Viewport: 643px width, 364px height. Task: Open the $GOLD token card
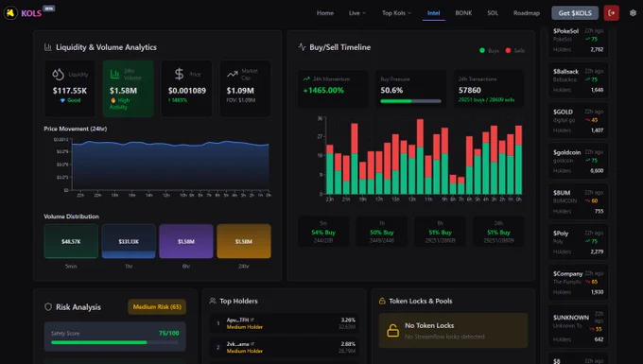coord(578,120)
